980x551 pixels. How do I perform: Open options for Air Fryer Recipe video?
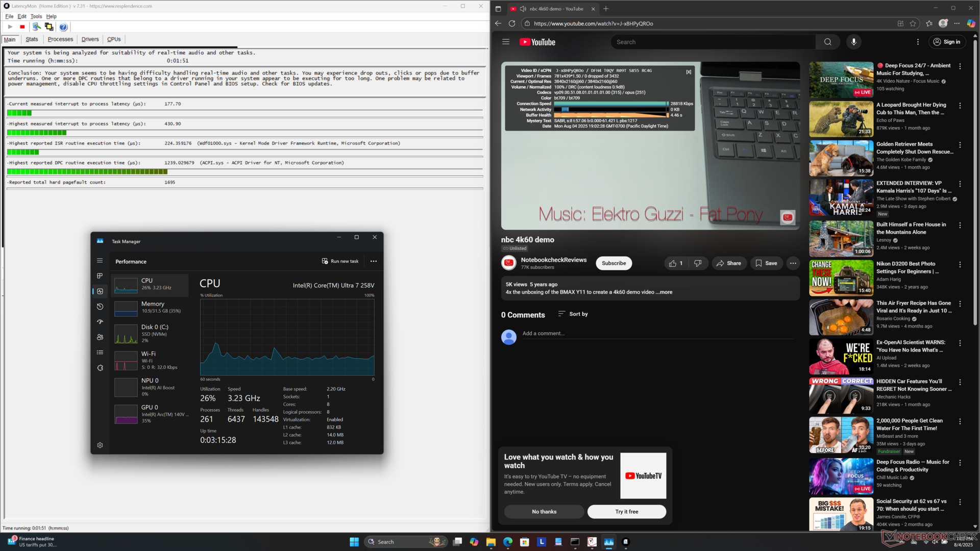(960, 304)
